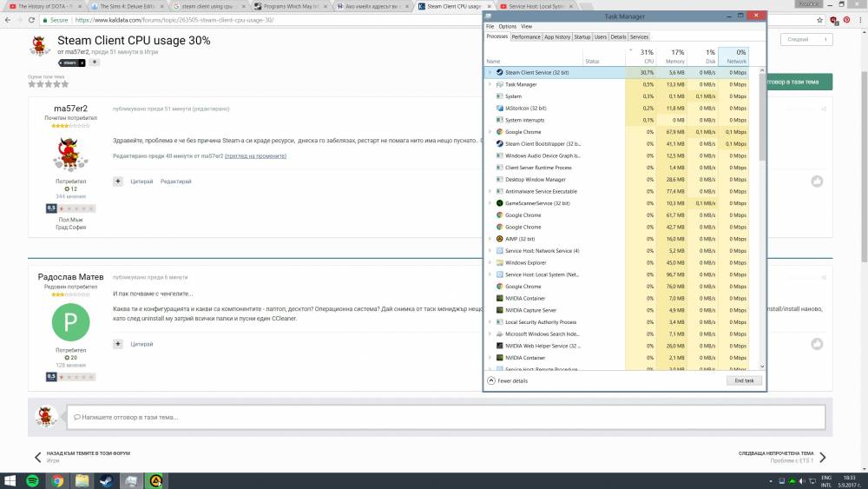
Task: Click Steam Client Bootstrapper process icon
Action: coord(499,143)
